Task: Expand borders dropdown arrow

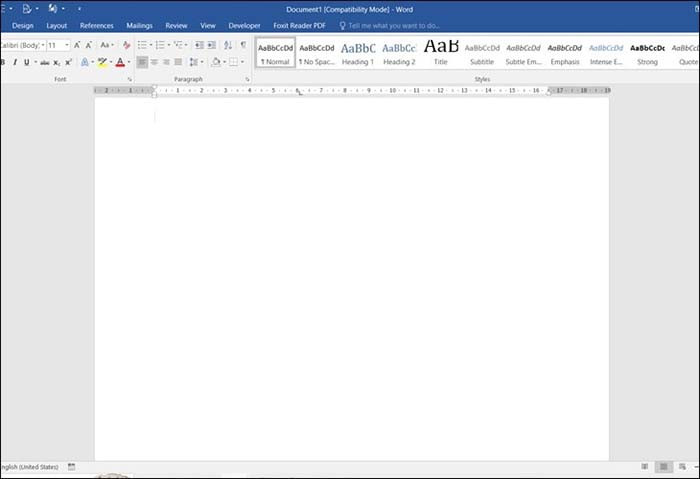Action: click(x=242, y=62)
